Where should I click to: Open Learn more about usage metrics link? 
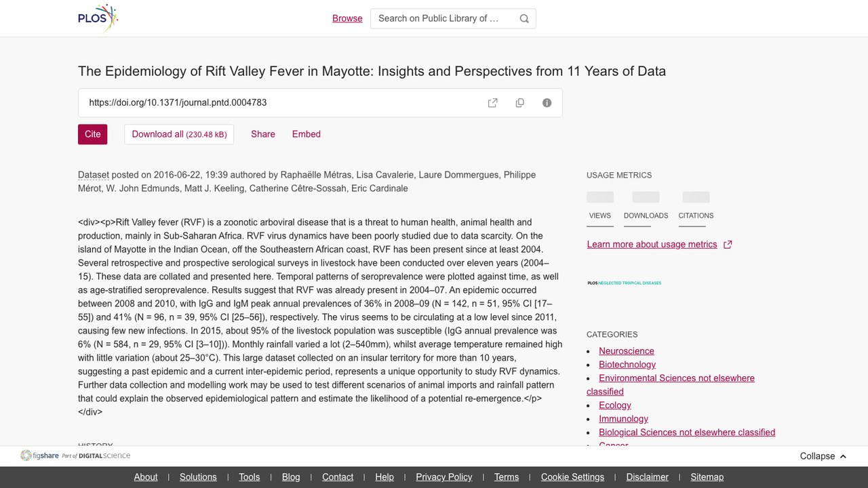coord(652,245)
